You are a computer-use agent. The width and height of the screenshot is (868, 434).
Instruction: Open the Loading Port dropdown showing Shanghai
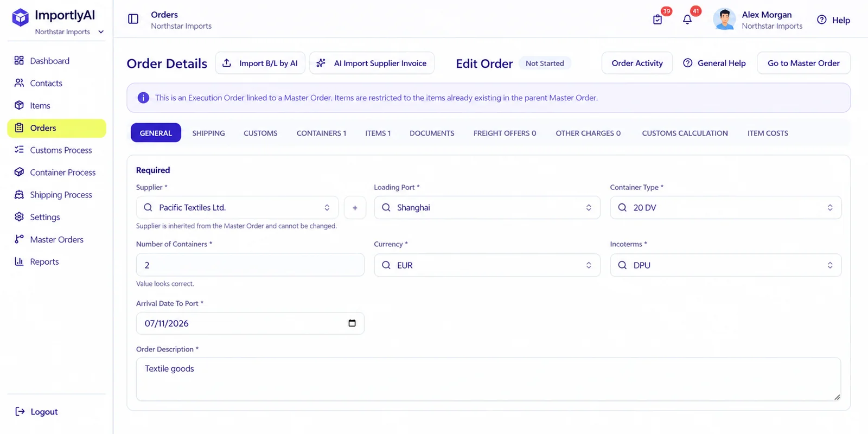pos(487,208)
